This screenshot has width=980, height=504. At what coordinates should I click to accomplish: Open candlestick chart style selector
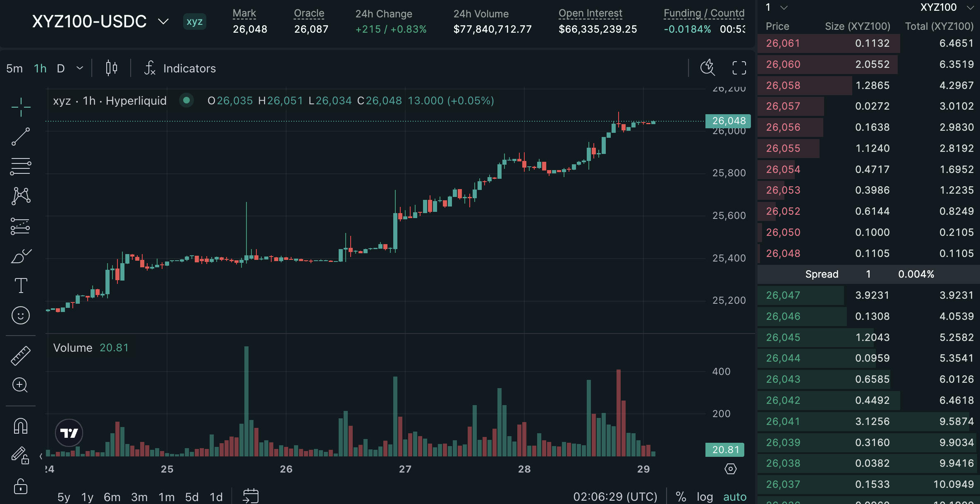[111, 68]
